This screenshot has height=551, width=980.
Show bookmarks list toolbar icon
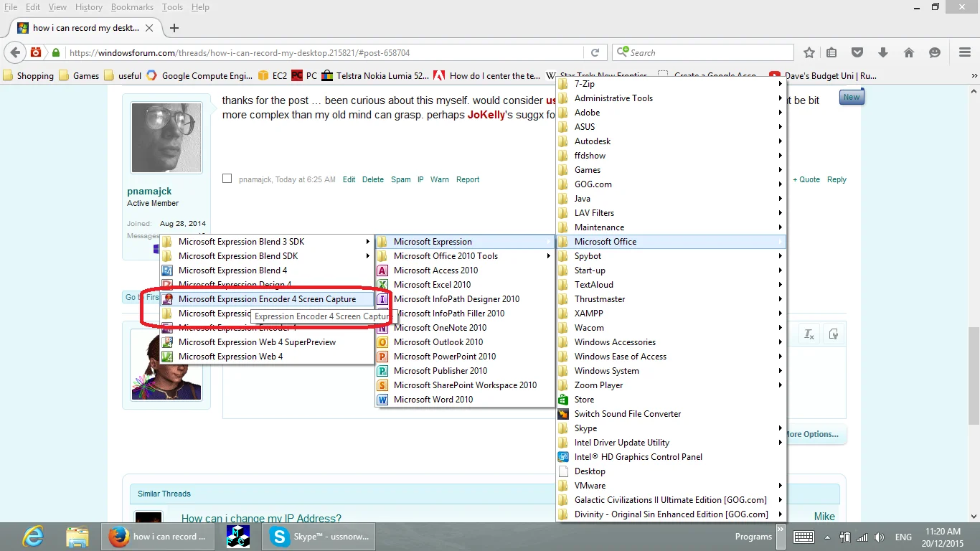pos(831,52)
